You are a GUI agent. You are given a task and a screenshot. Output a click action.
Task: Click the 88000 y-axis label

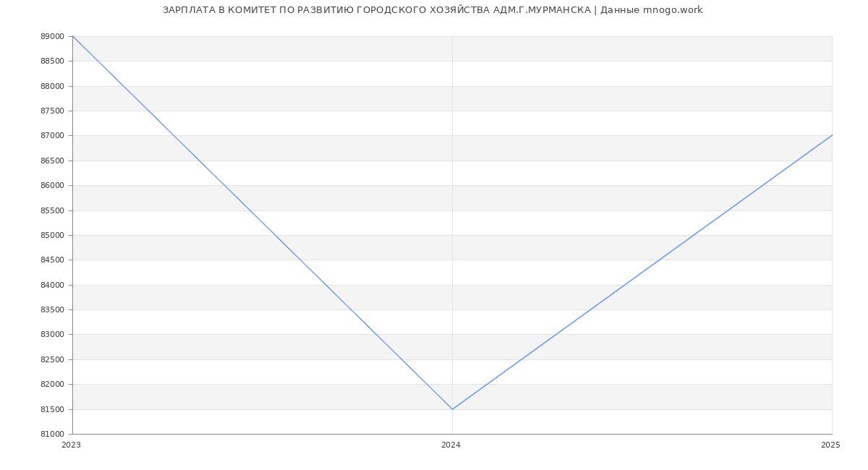[52, 86]
